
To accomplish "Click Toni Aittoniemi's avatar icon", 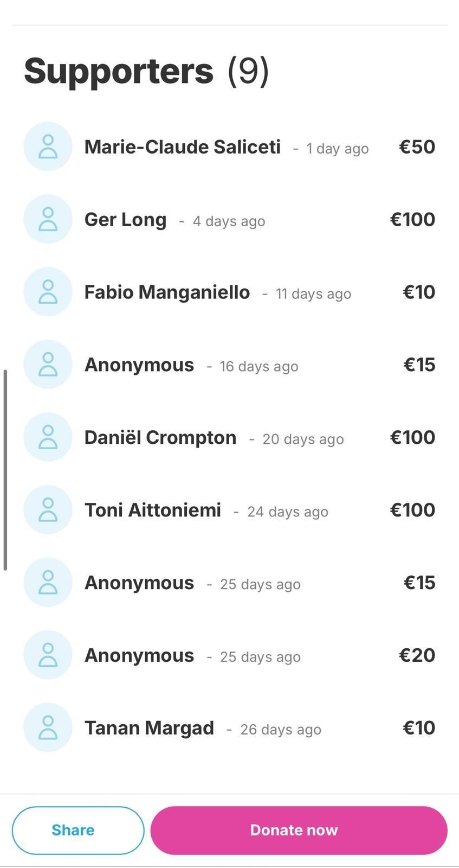I will 48,510.
